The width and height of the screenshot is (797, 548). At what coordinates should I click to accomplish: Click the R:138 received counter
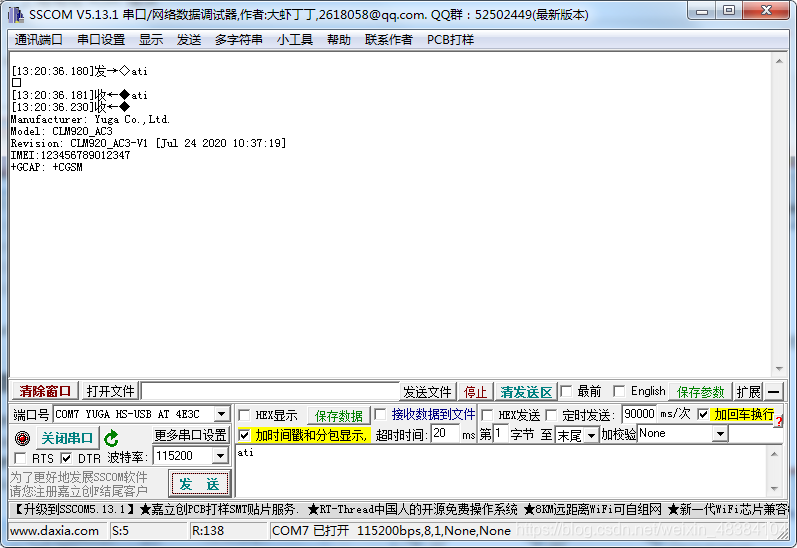coord(207,531)
